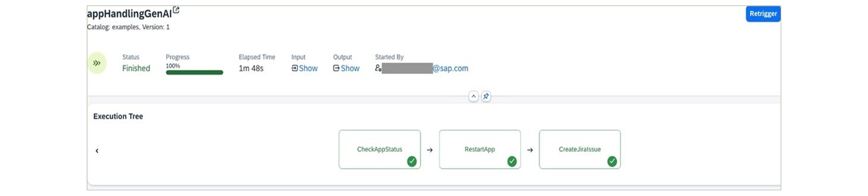This screenshot has height=196, width=868.
Task: Click the user icon beside Started By email
Action: pyautogui.click(x=378, y=68)
